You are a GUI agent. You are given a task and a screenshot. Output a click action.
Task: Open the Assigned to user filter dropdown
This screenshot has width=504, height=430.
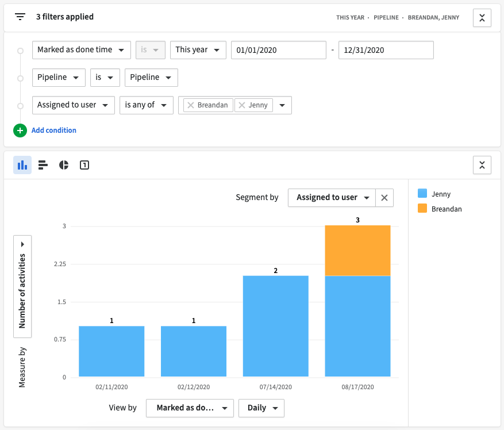74,105
